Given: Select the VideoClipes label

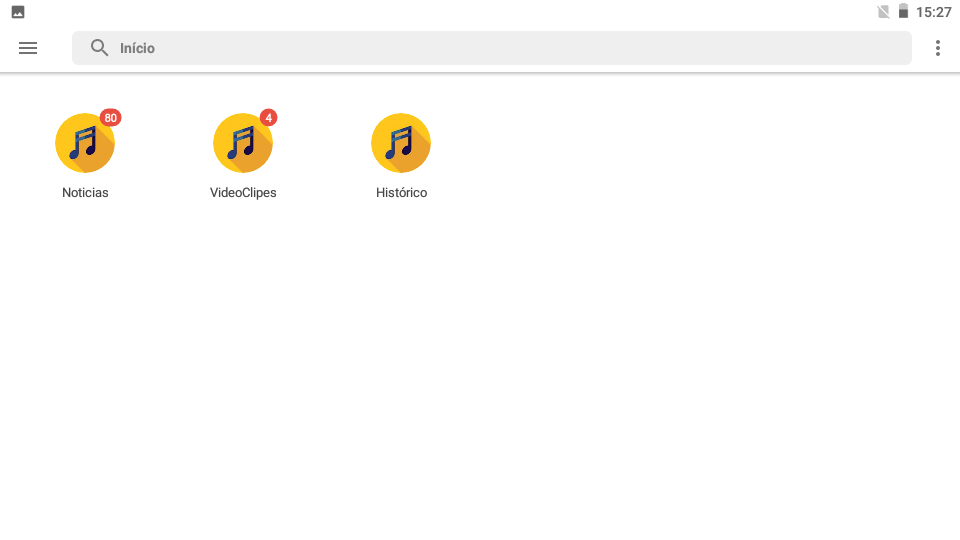Looking at the screenshot, I should coord(243,192).
